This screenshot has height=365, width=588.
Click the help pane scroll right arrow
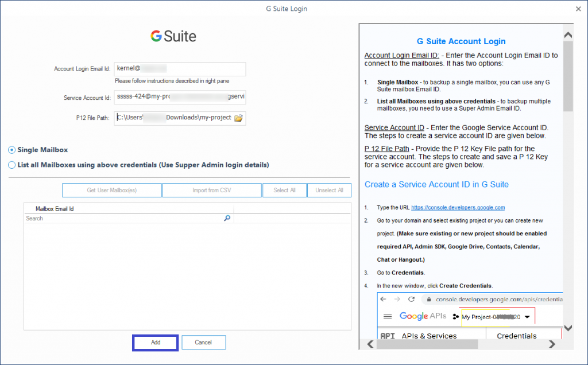[x=552, y=344]
